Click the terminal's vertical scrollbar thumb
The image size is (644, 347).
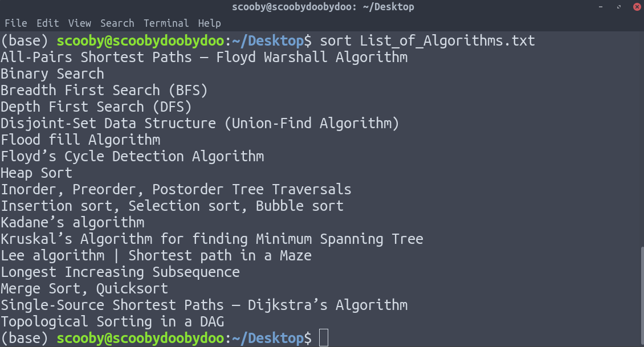coord(641,296)
